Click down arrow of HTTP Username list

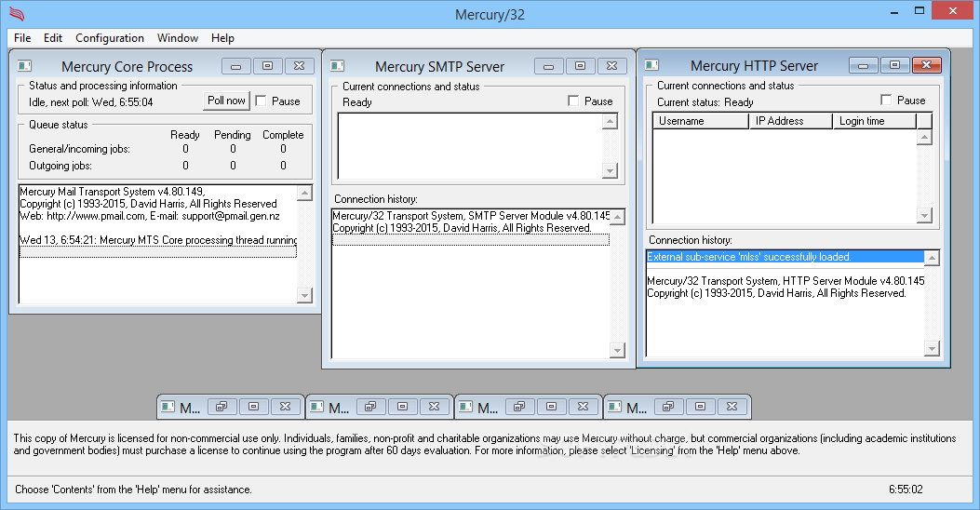(924, 215)
